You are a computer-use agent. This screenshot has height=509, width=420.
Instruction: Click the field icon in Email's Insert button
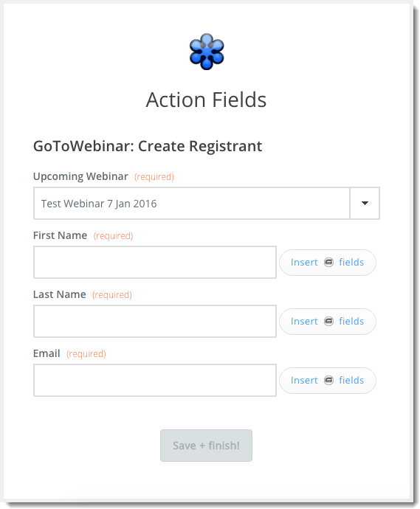[x=328, y=381]
